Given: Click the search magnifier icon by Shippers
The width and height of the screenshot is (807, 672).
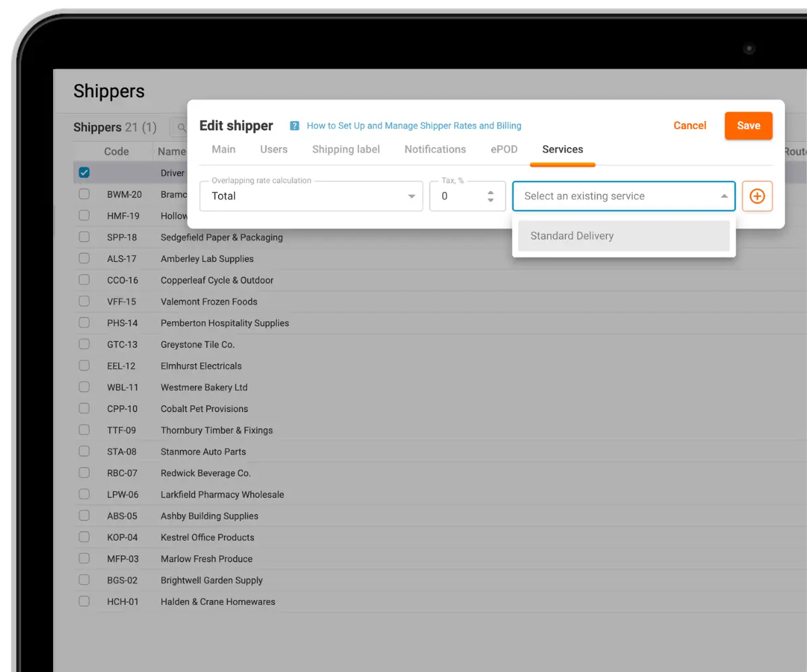Looking at the screenshot, I should pos(182,127).
